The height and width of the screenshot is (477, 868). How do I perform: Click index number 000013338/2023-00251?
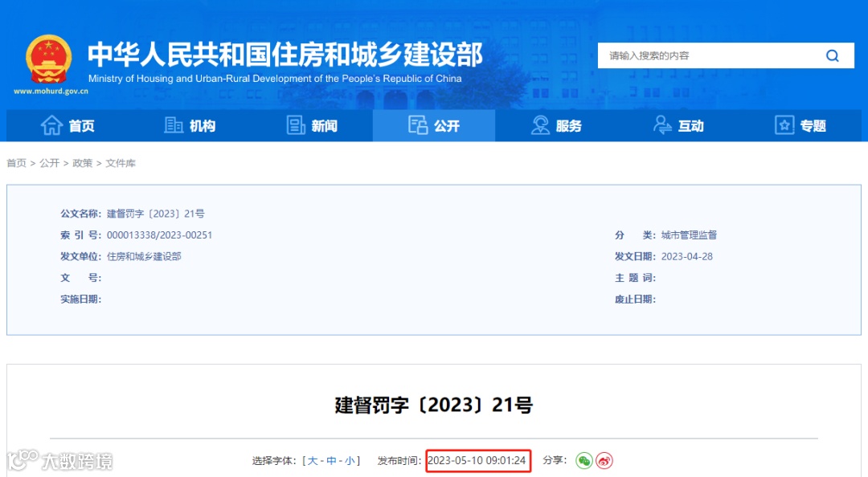pyautogui.click(x=159, y=235)
